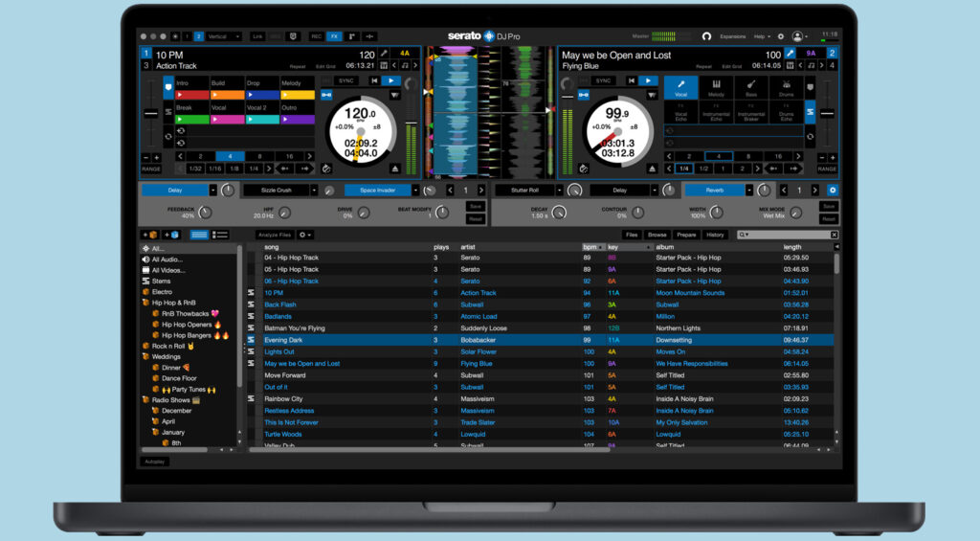The height and width of the screenshot is (541, 980).
Task: Switch to the History tab
Action: 715,235
